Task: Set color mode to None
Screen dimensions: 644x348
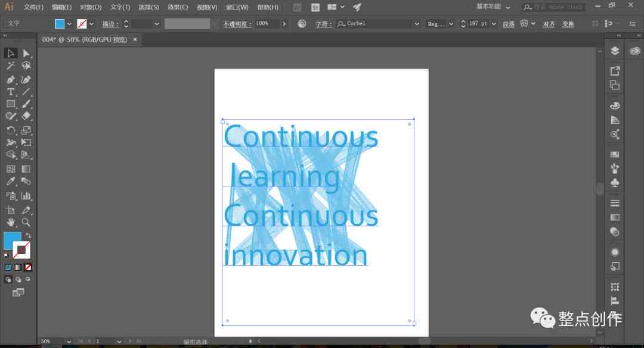Action: point(28,267)
